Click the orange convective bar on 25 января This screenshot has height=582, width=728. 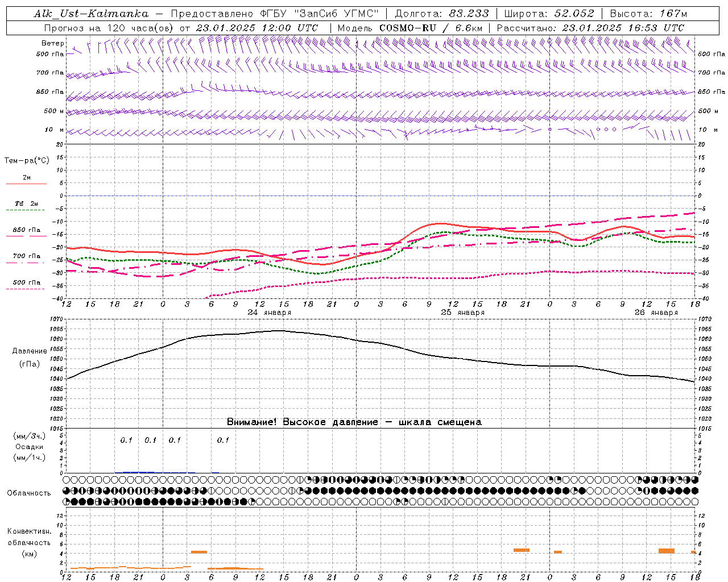[x=522, y=550]
